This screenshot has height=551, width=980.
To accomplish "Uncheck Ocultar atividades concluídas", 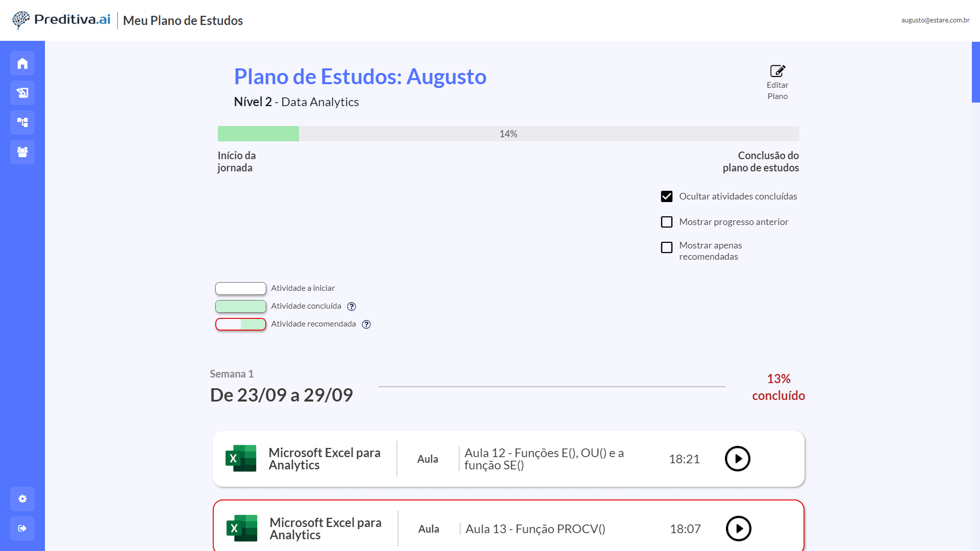I will point(667,196).
